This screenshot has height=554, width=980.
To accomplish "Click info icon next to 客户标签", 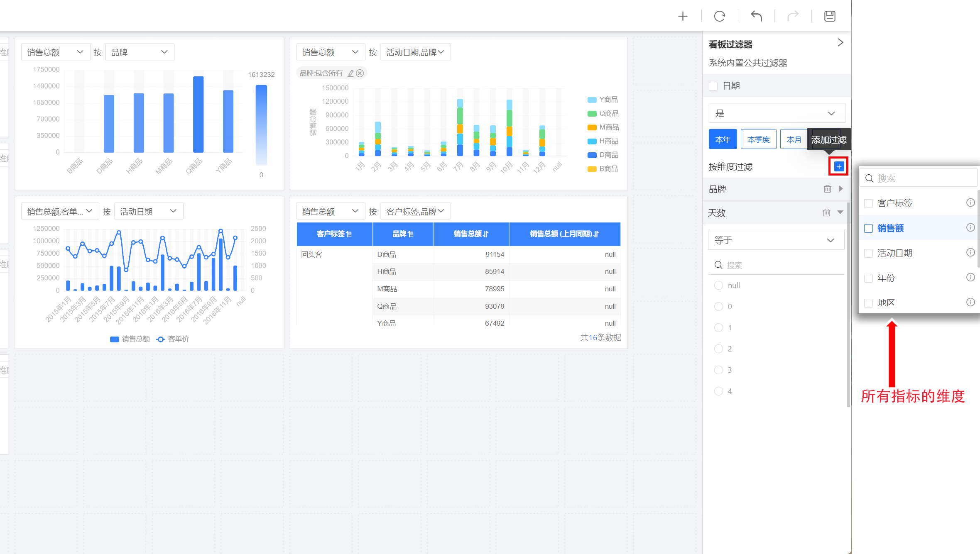I will [970, 203].
